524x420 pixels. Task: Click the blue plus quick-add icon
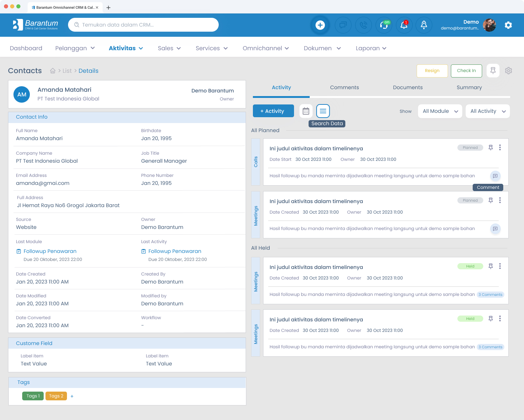point(320,25)
